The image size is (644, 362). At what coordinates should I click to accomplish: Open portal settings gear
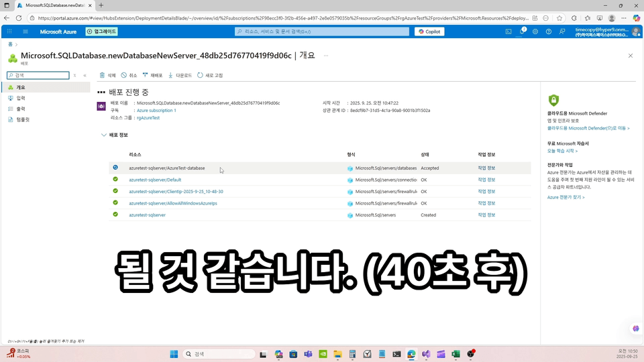(x=535, y=32)
